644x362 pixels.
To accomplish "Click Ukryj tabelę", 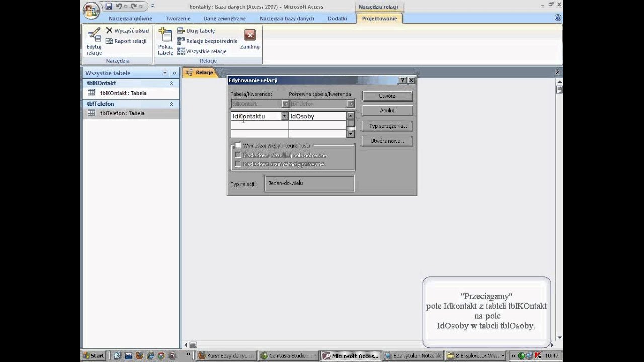I will [x=196, y=31].
